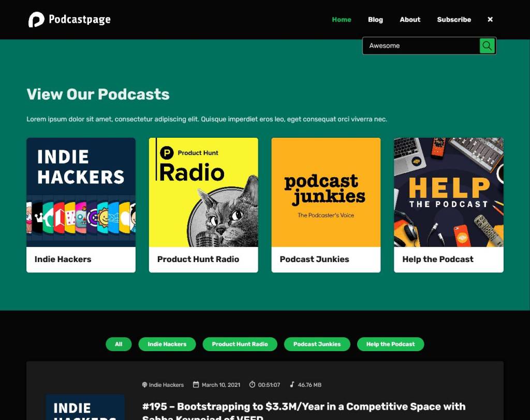Close the search bar with the X icon

490,20
